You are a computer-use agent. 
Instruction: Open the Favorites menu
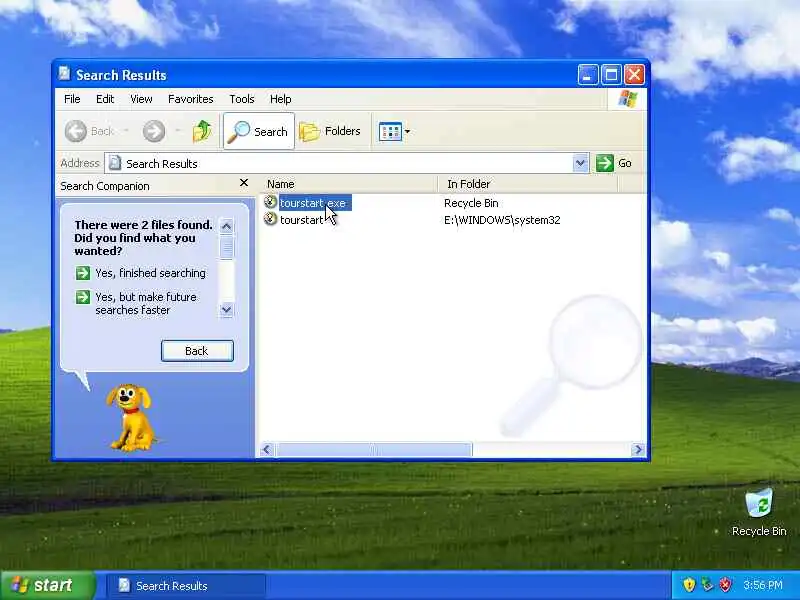(x=191, y=99)
